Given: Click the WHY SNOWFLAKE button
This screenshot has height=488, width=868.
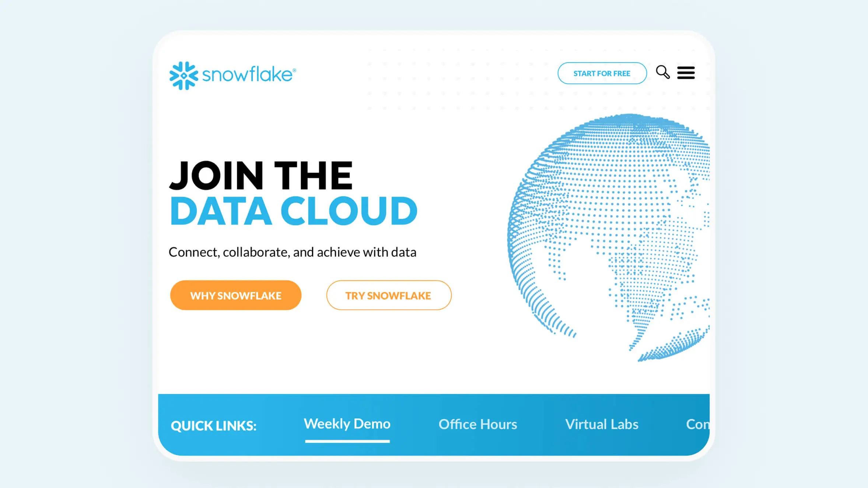Looking at the screenshot, I should (235, 295).
